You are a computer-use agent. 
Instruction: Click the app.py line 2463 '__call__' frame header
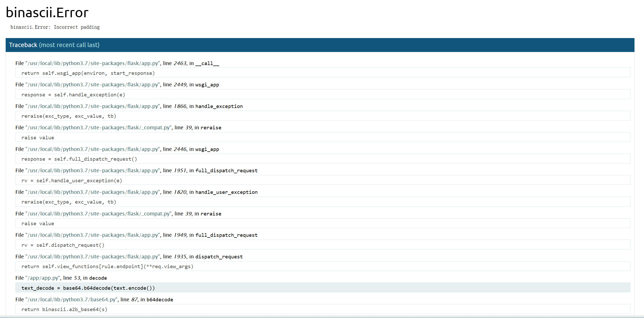pyautogui.click(x=117, y=63)
